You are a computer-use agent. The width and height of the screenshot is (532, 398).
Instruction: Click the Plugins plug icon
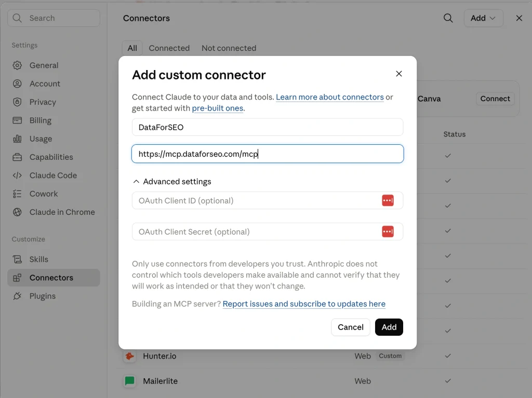pos(17,296)
